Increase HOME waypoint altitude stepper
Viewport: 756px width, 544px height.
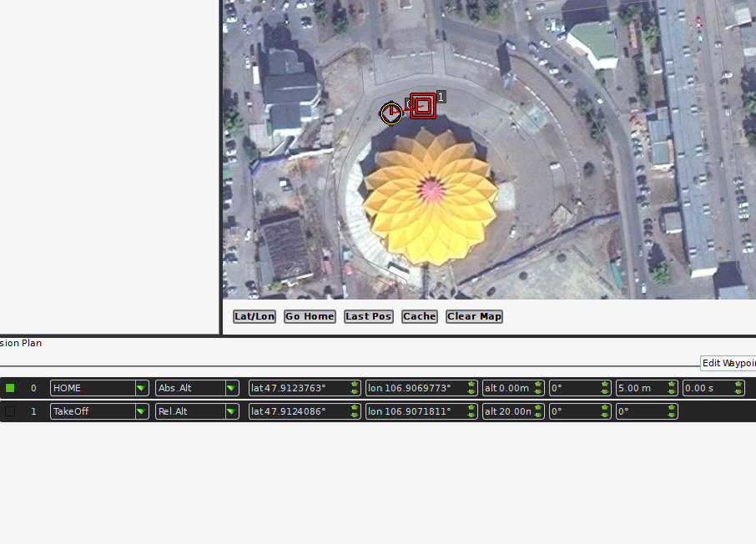click(538, 385)
